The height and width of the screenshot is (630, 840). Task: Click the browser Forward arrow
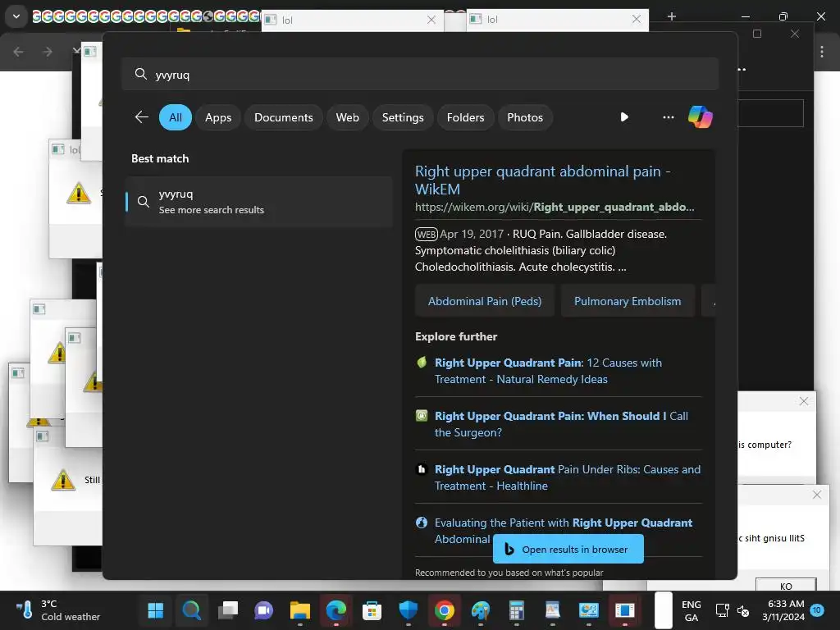point(47,52)
